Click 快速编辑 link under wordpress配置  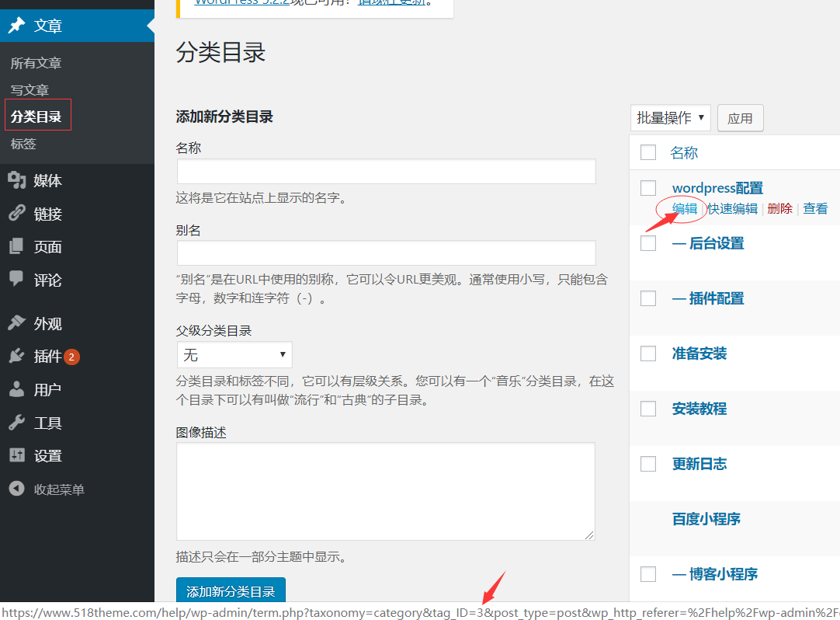[x=732, y=208]
